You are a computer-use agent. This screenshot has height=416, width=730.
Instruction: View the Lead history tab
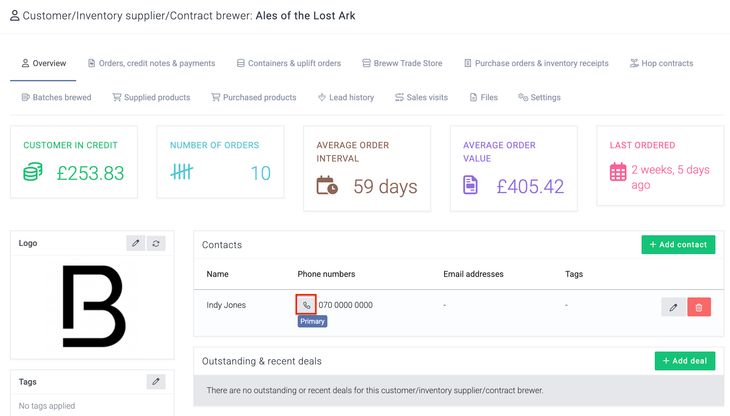pos(345,97)
